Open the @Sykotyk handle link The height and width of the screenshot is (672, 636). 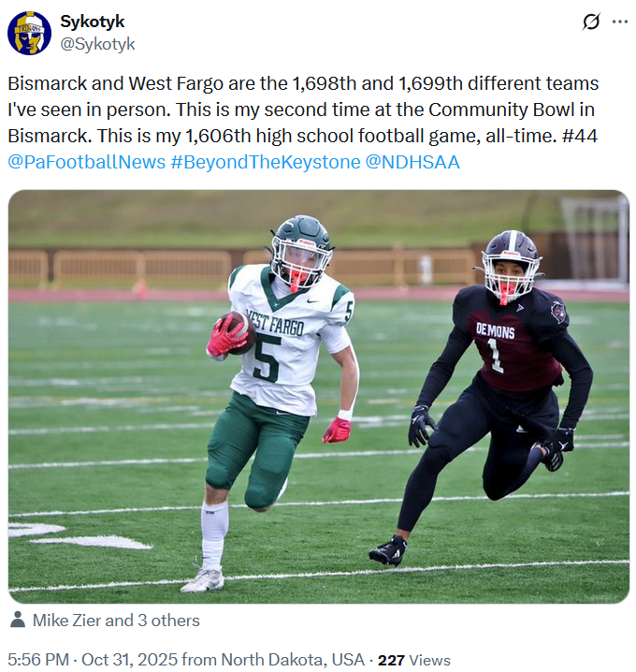click(x=97, y=44)
